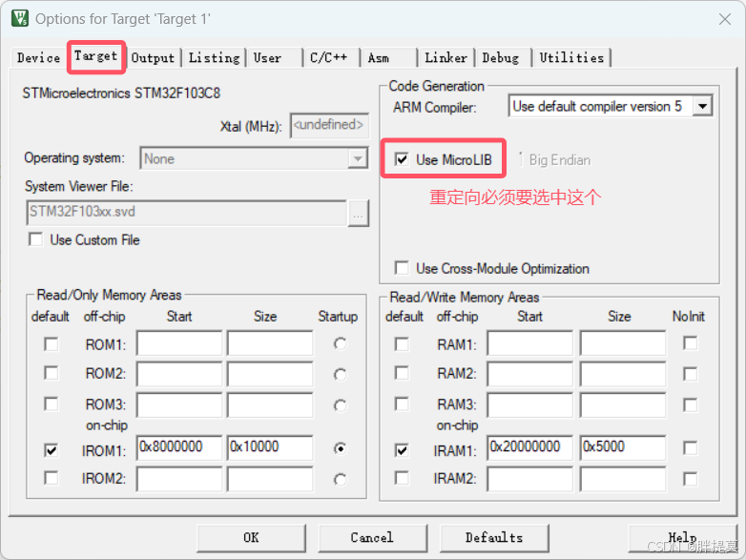Close the Options for Target dialog
Screen dimensions: 746x560
click(x=725, y=19)
